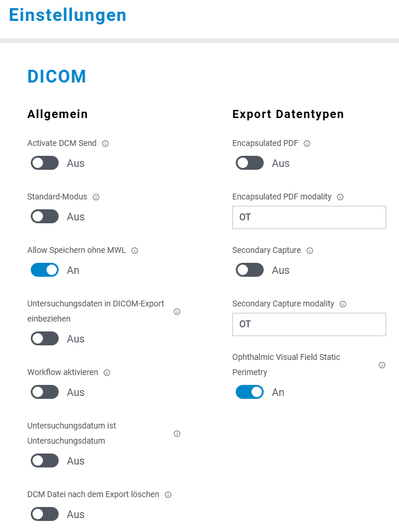Click the Encapsulated PDF modality field
399x532 pixels.
click(309, 217)
